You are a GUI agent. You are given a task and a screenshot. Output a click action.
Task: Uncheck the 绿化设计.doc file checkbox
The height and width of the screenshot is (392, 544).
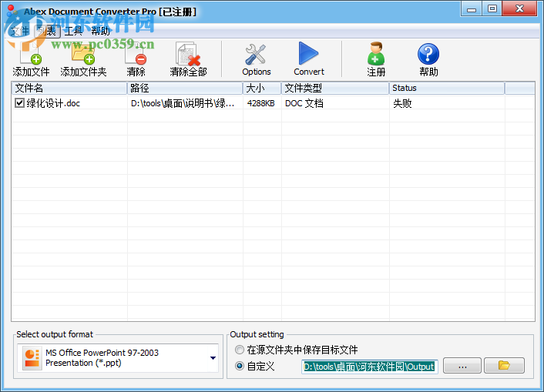[19, 103]
